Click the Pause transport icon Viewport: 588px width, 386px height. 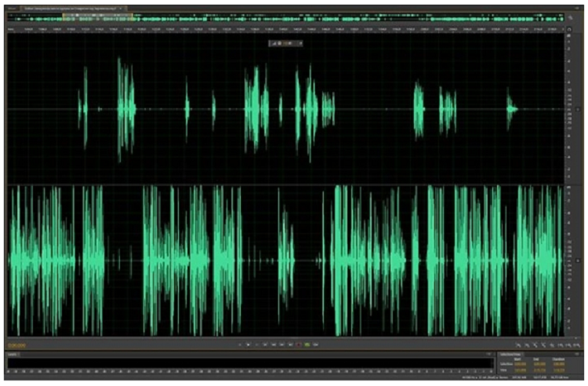tap(258, 344)
